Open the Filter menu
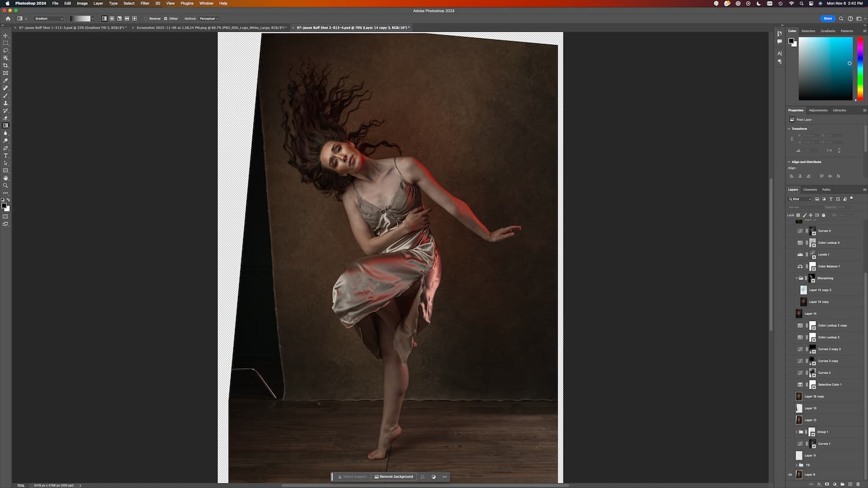Screen dimensions: 868x488 [145, 3]
